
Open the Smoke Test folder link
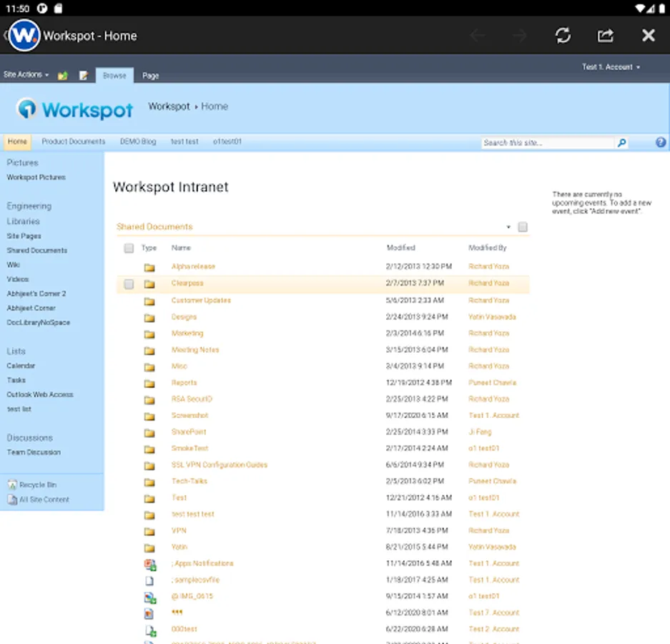tap(189, 448)
